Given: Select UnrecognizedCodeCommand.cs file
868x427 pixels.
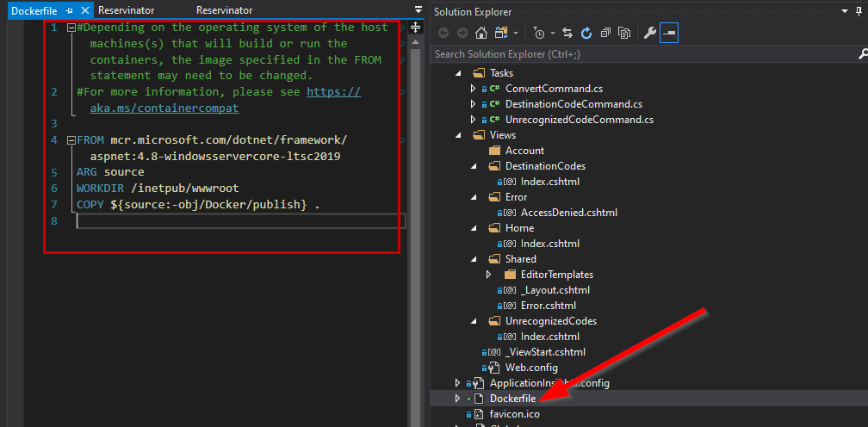Looking at the screenshot, I should 580,120.
